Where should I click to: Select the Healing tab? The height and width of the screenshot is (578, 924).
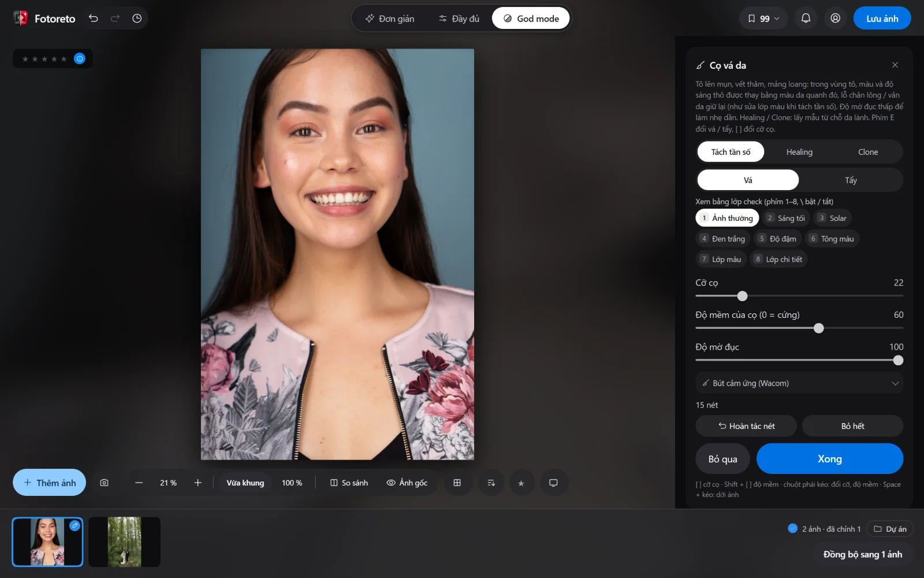coord(799,152)
